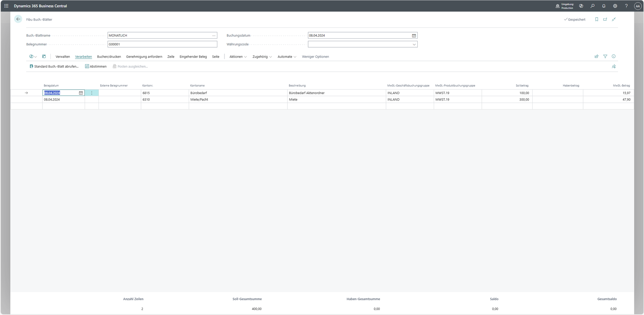Click Standard Buch.-Blatt abrufen button
This screenshot has height=315, width=644.
point(54,66)
